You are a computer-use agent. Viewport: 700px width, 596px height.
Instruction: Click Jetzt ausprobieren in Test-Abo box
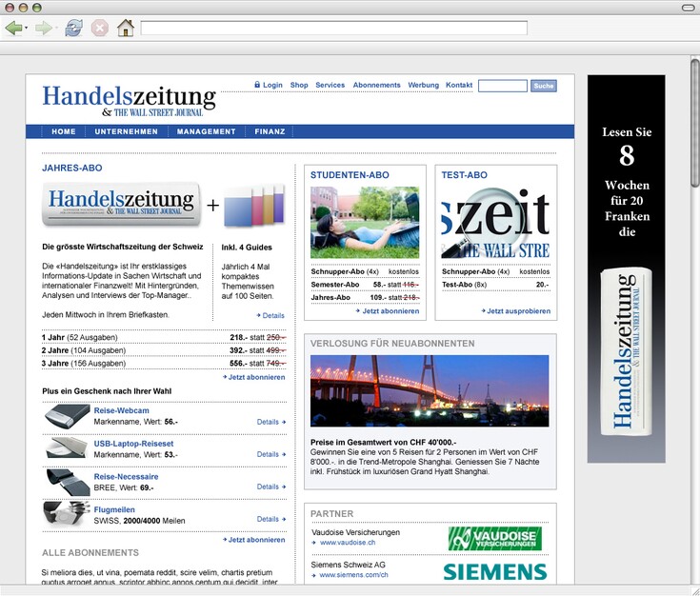515,310
